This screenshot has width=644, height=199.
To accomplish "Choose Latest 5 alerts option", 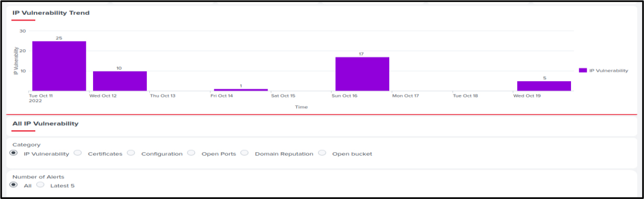I will pos(41,185).
